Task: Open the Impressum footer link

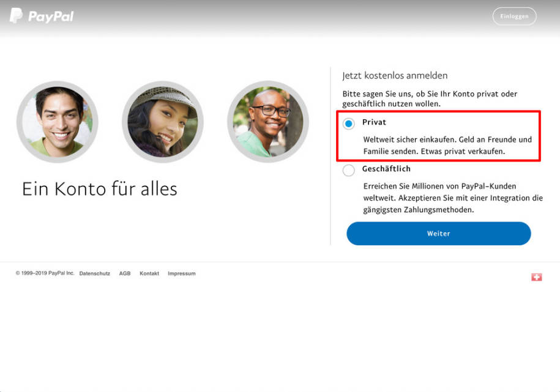Action: pos(182,273)
